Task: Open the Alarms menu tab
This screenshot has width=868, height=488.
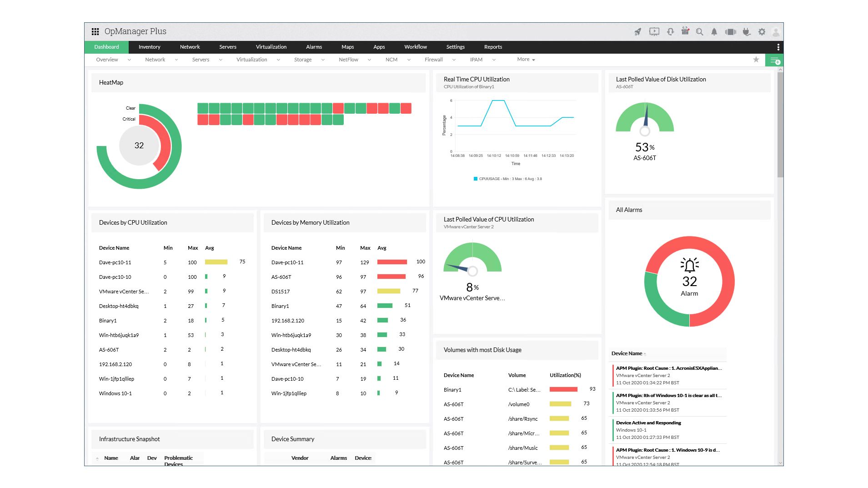Action: (x=314, y=47)
